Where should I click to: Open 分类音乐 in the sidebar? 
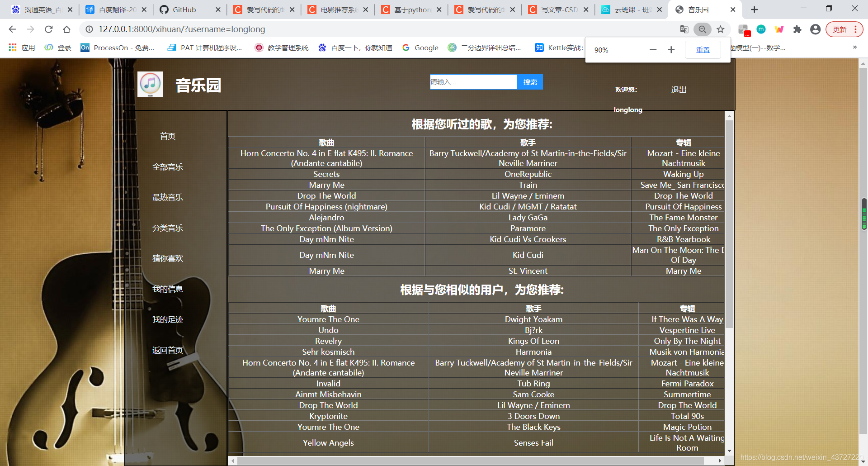click(168, 228)
